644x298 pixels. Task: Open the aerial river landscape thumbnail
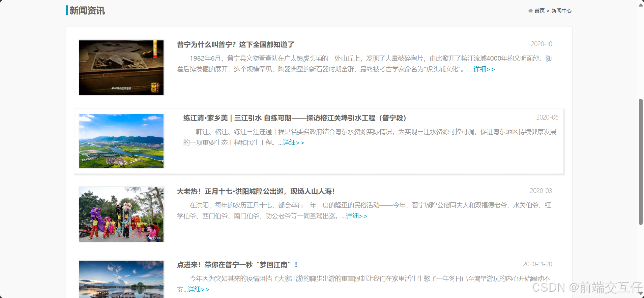click(x=121, y=141)
